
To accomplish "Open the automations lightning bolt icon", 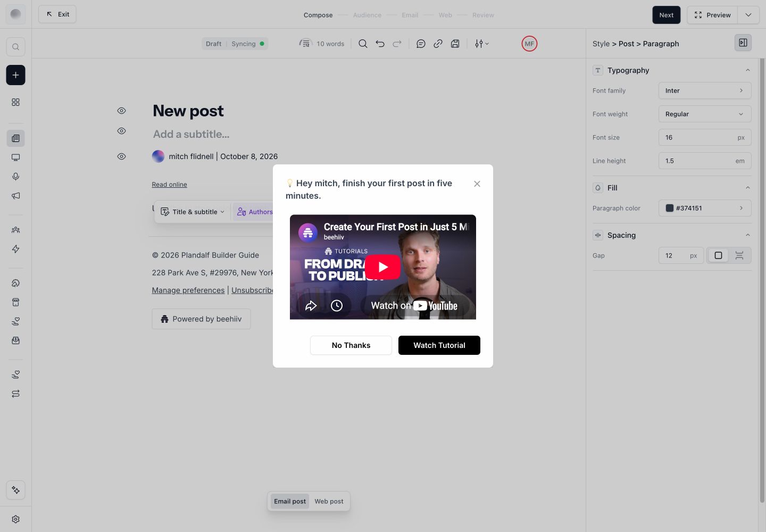I will point(15,249).
